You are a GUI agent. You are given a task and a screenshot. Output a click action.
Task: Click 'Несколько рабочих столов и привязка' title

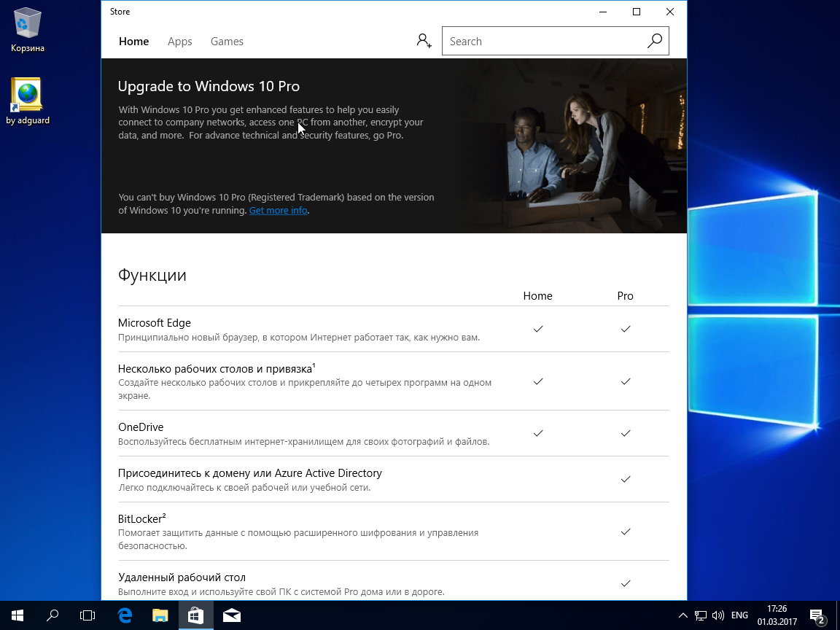[217, 368]
